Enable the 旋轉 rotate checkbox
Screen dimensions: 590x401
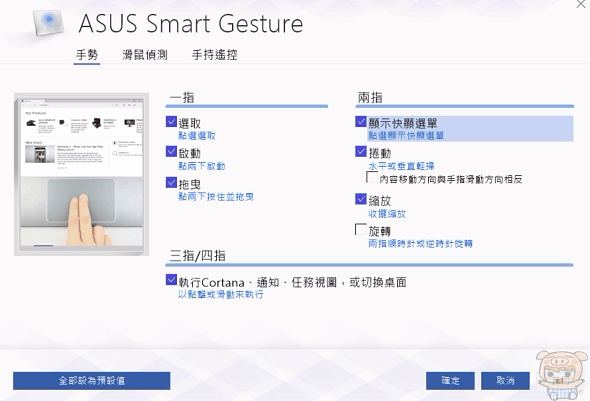[361, 229]
